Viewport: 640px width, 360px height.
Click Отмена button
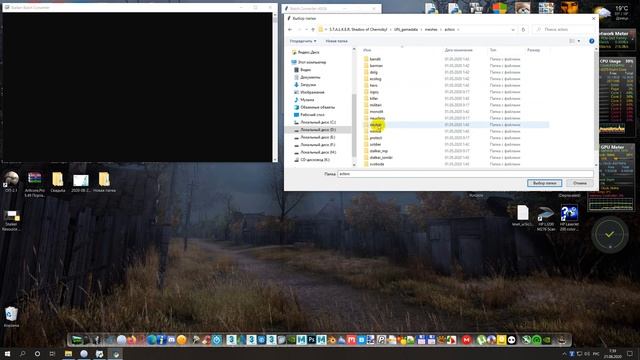579,183
